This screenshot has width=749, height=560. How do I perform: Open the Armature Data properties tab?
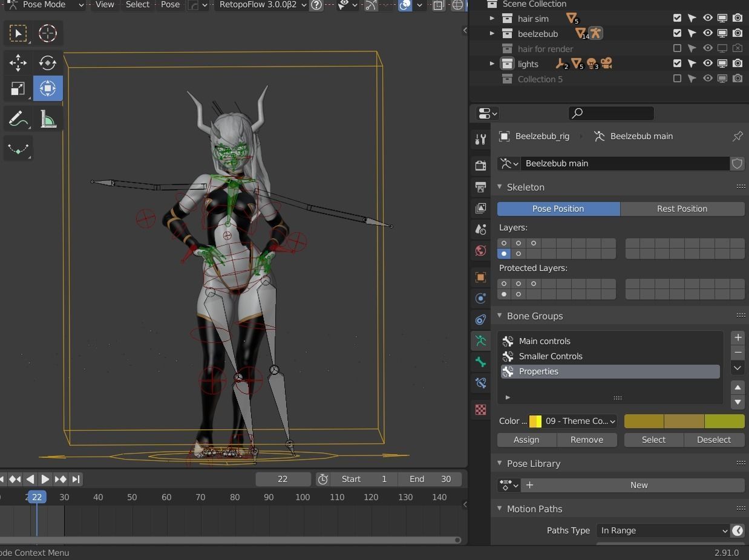tap(481, 340)
